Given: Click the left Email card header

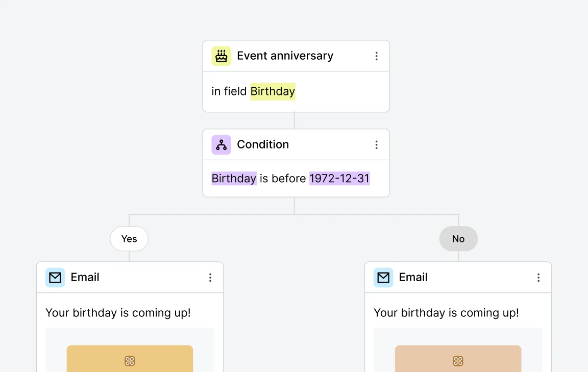Looking at the screenshot, I should pos(85,277).
